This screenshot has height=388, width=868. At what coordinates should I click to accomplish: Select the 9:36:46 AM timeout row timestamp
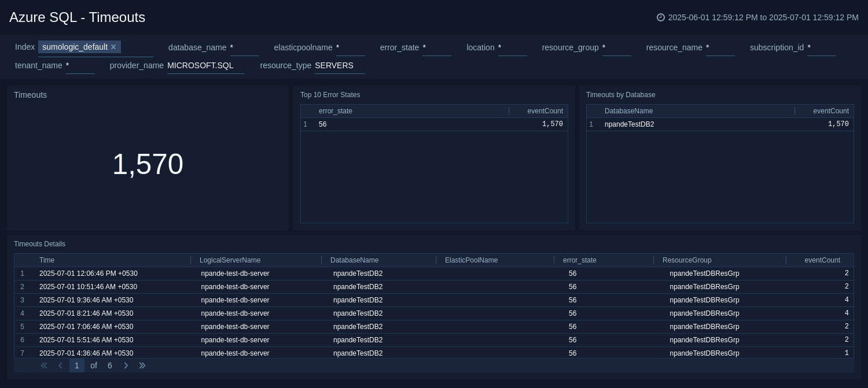pyautogui.click(x=86, y=300)
